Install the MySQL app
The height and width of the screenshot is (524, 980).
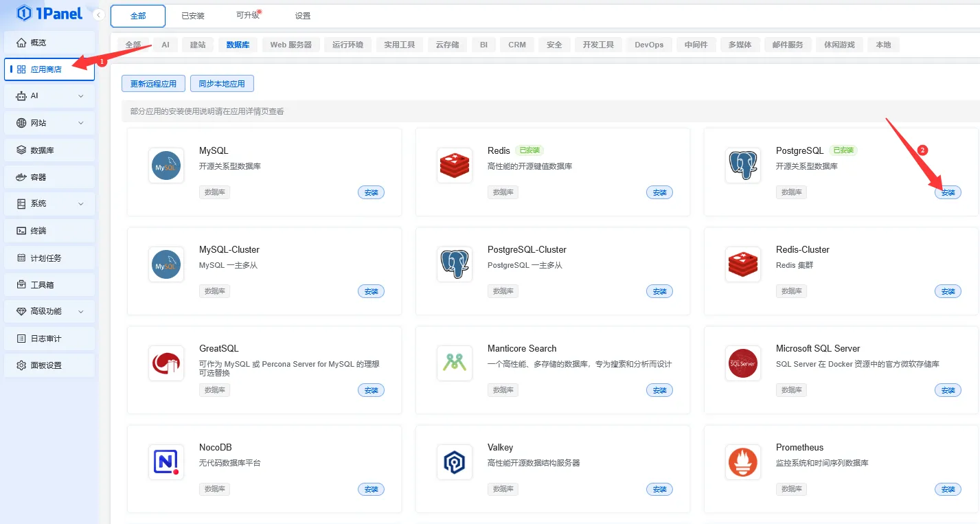372,192
